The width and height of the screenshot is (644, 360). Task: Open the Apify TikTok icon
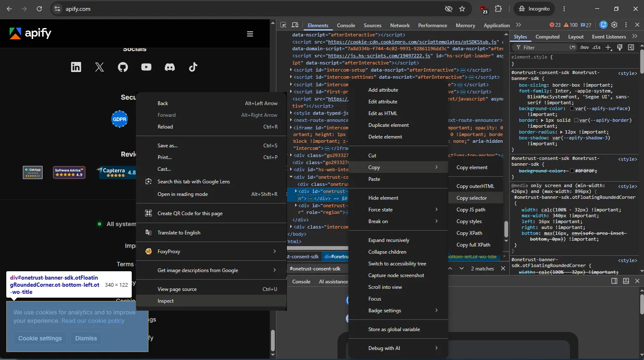[x=193, y=67]
